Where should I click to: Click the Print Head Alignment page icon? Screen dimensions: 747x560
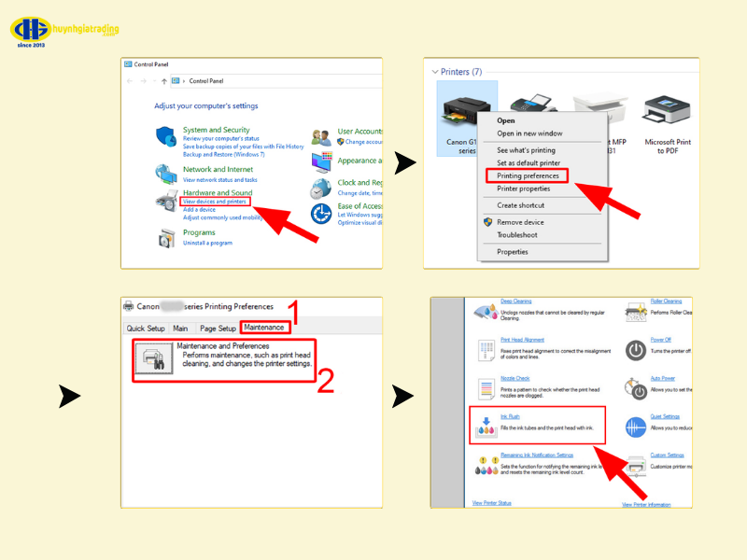click(486, 351)
